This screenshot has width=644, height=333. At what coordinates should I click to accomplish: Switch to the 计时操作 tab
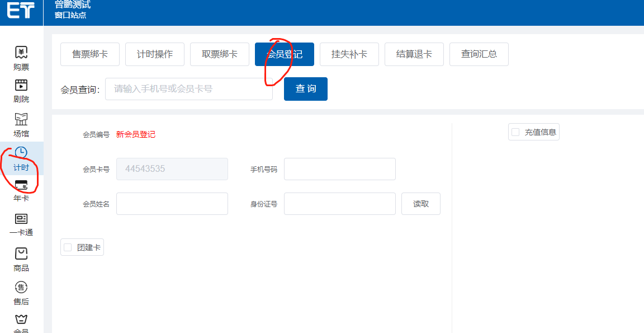click(155, 54)
